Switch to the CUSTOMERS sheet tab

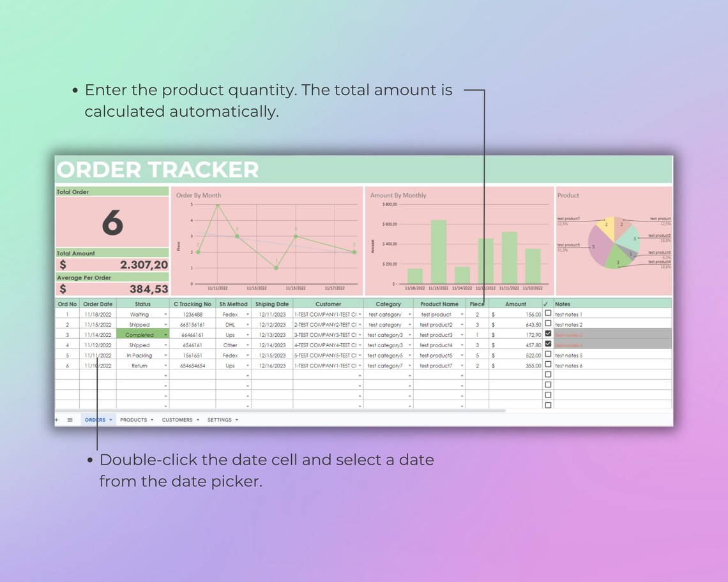point(176,420)
